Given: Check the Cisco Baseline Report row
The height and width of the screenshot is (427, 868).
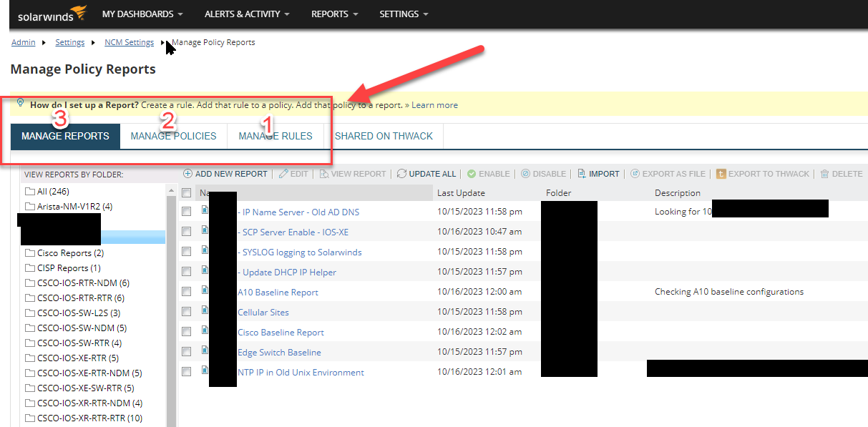Looking at the screenshot, I should (x=187, y=332).
